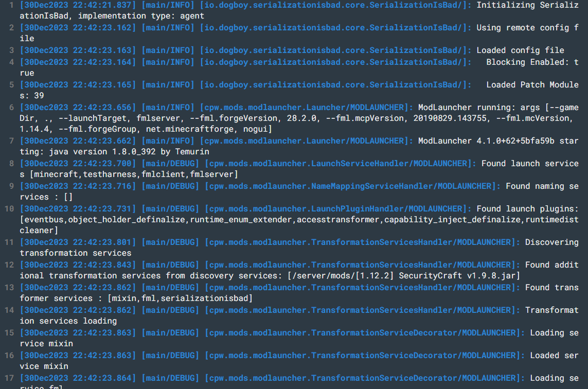The image size is (588, 389).
Task: Click 'Found launch plugins:' text
Action: [527, 209]
